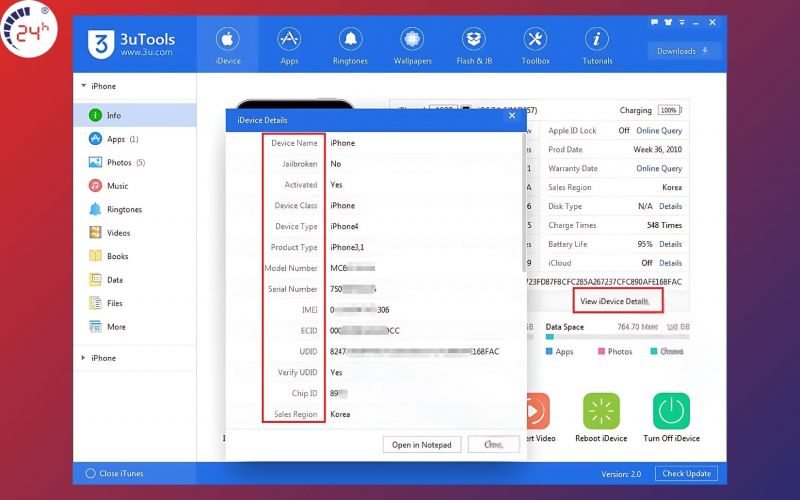800x500 pixels.
Task: Click the Data Space usage bar
Action: [617, 337]
